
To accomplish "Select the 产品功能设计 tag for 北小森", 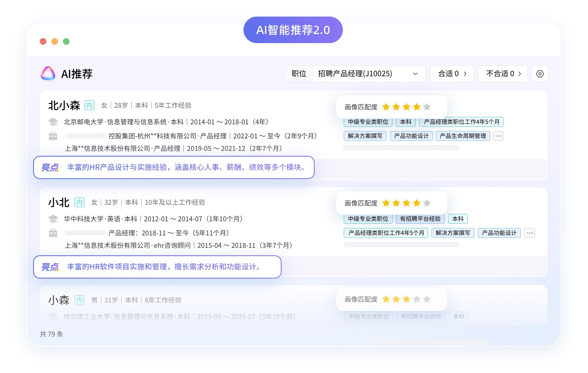I will pos(411,136).
